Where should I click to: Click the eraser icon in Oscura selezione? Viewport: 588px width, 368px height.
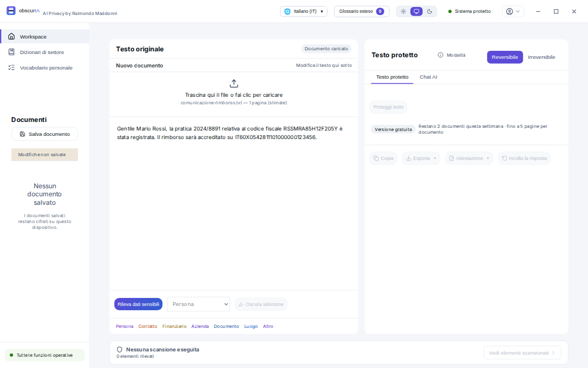click(x=241, y=304)
